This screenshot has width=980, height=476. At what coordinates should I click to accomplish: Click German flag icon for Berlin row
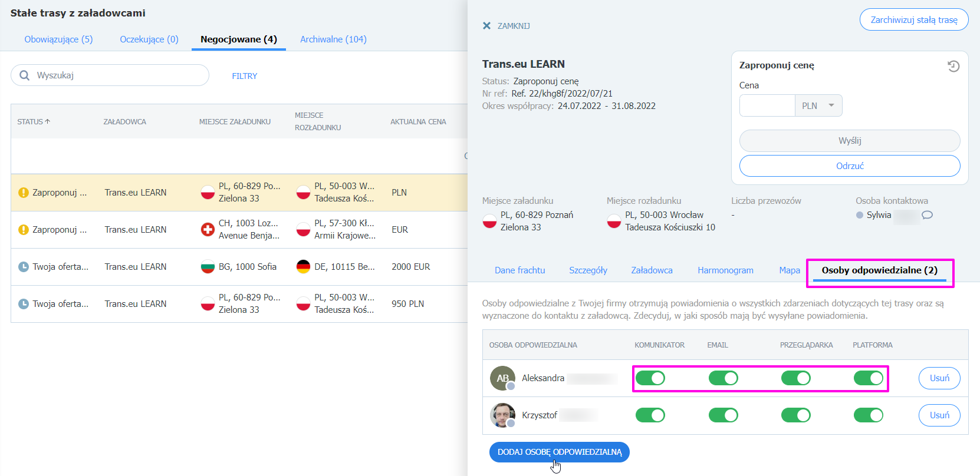[303, 267]
